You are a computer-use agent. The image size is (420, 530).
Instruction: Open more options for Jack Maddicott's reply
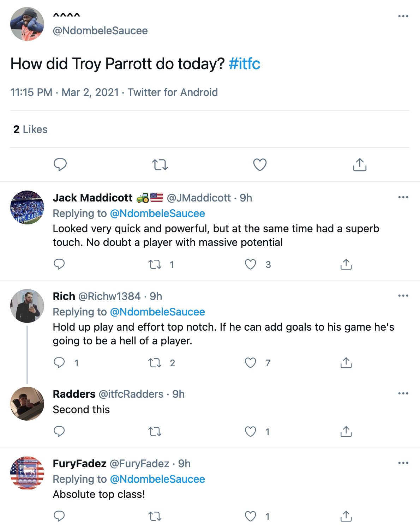pyautogui.click(x=403, y=197)
